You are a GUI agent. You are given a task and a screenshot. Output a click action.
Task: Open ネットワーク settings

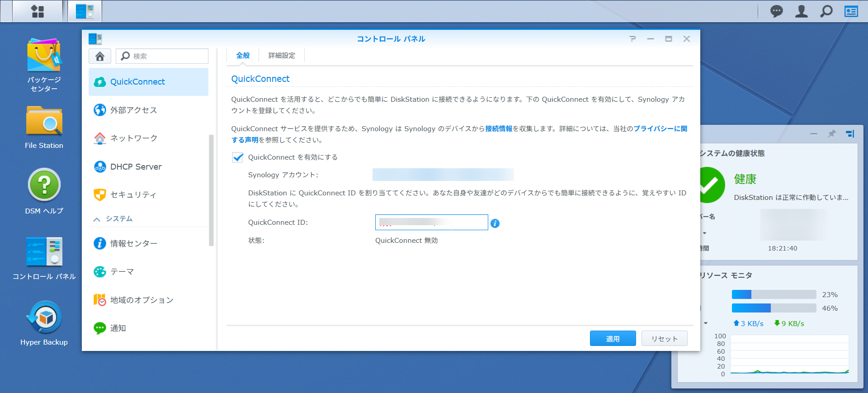pyautogui.click(x=148, y=138)
